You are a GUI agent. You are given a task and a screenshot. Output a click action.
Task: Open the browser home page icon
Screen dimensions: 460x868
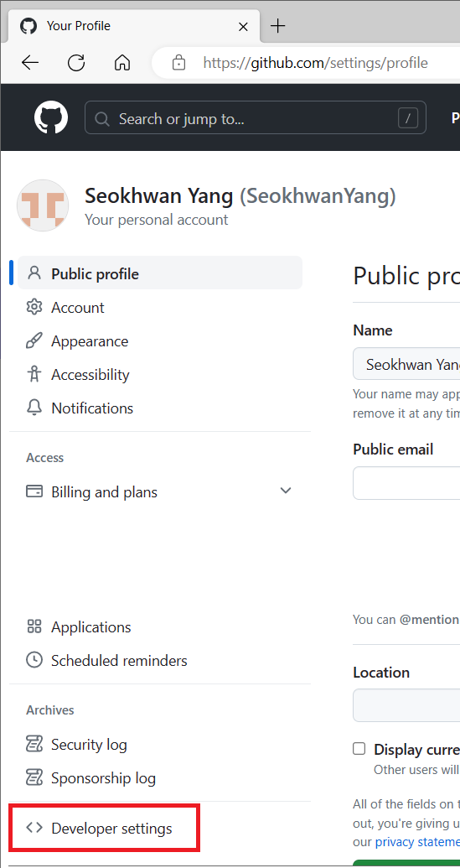pyautogui.click(x=122, y=63)
